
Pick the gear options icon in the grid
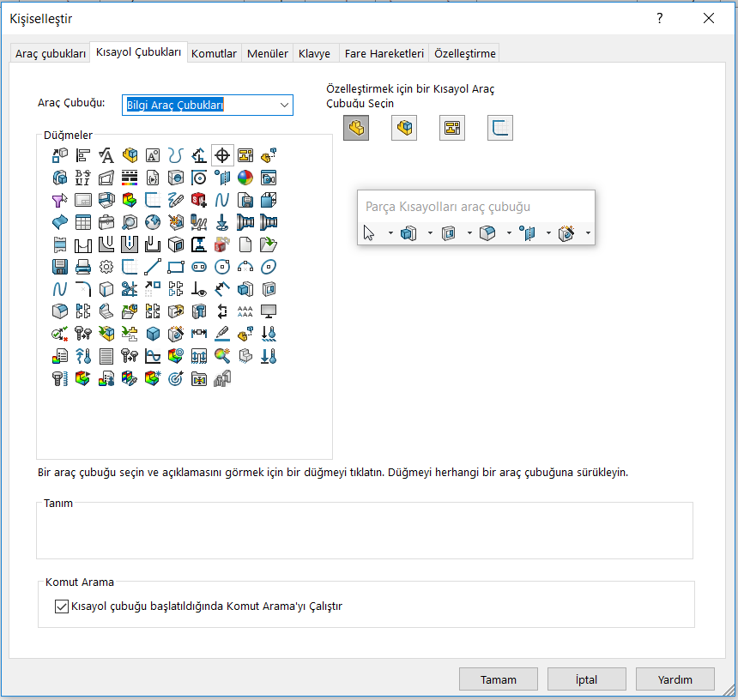[x=106, y=266]
